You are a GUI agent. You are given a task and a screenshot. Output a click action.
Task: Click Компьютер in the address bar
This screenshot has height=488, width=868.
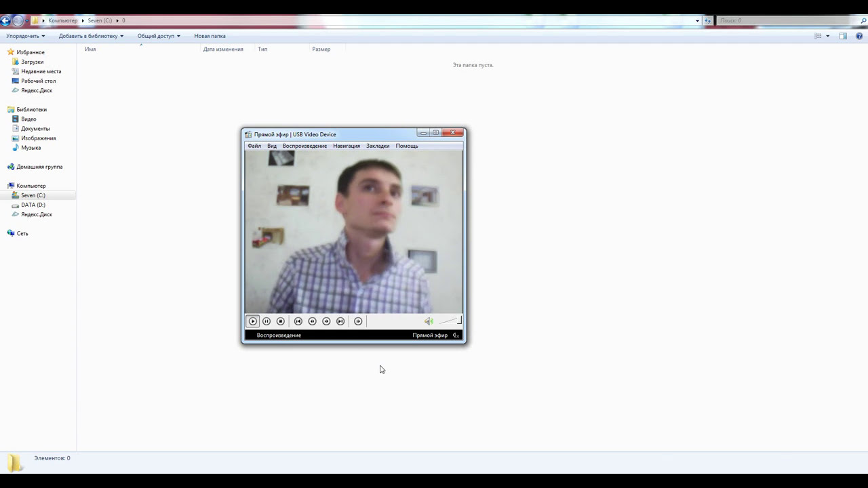(63, 21)
